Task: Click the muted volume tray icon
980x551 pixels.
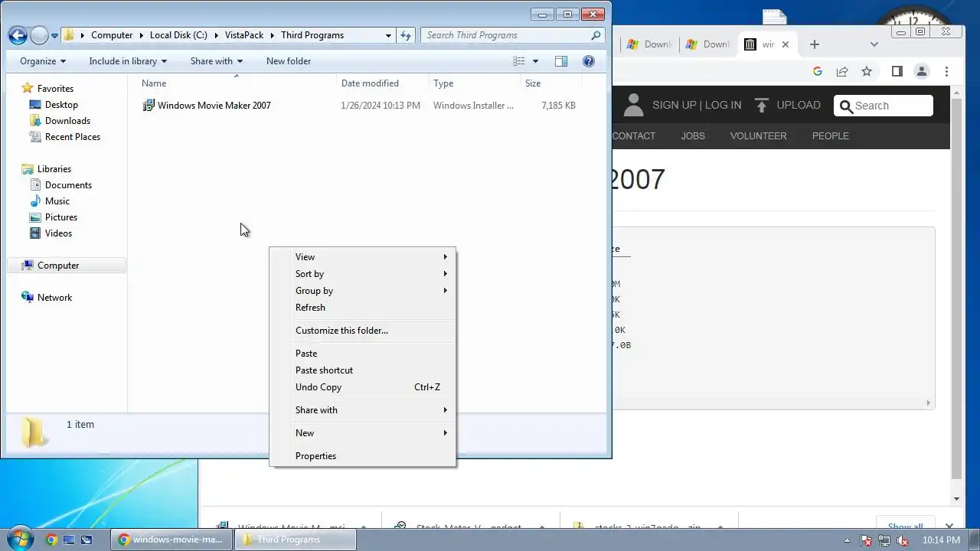Action: click(903, 540)
